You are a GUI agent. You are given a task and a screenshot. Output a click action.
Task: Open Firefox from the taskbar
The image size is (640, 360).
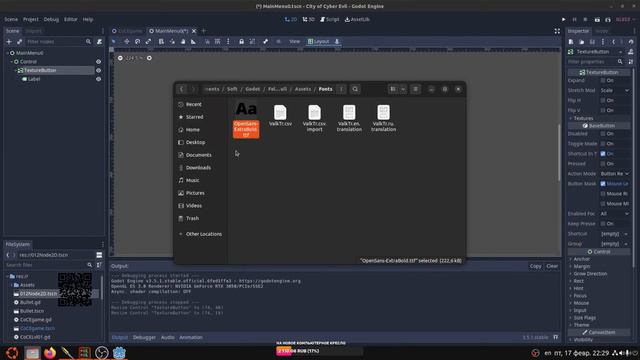click(50, 353)
